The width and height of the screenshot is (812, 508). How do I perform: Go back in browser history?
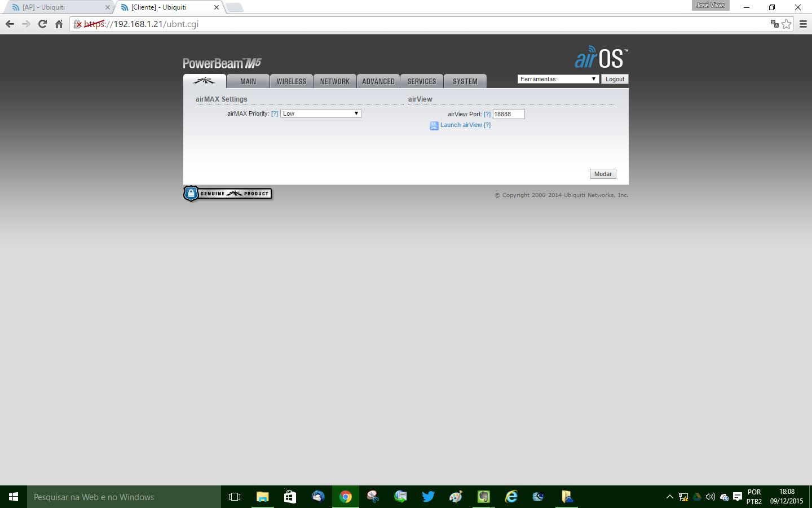click(10, 24)
